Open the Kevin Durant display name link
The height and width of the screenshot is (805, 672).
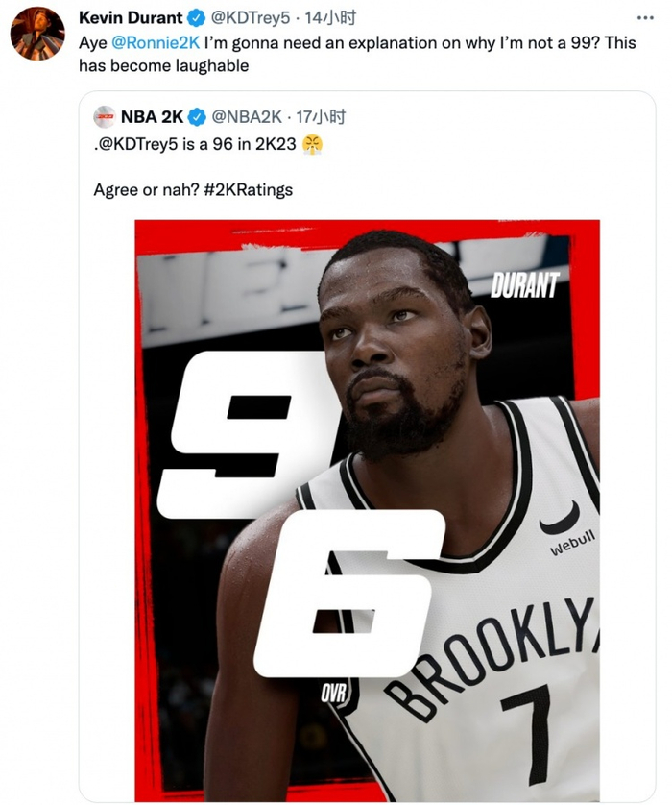point(132,18)
